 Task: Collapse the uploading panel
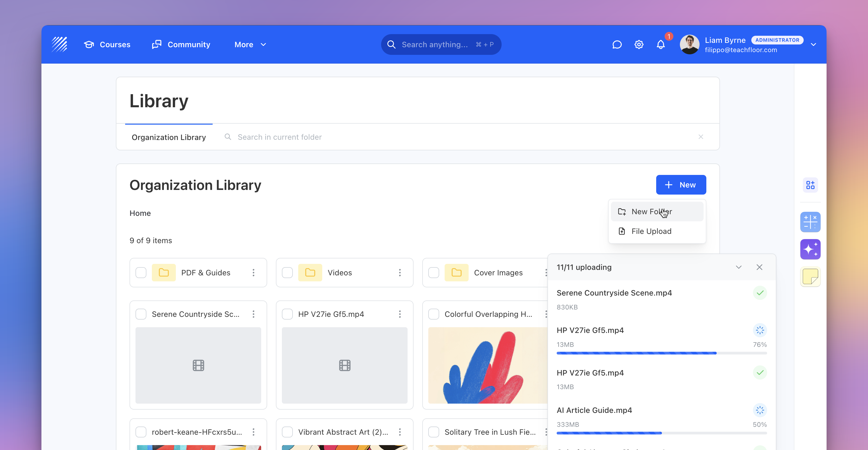click(738, 267)
